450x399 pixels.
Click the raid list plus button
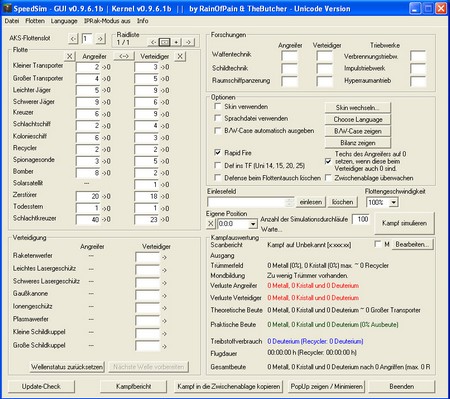176,42
